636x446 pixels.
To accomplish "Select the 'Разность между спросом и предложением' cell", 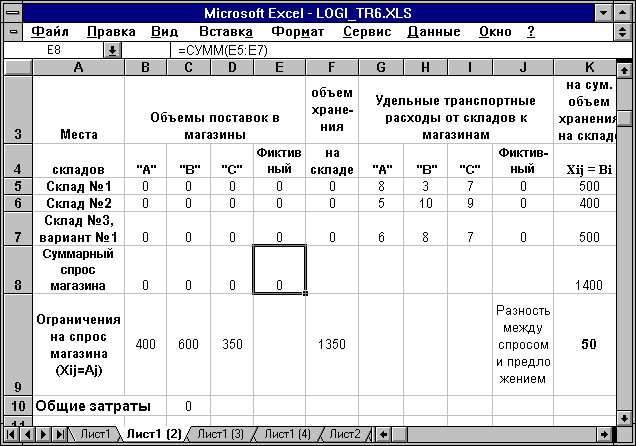I will coord(523,345).
